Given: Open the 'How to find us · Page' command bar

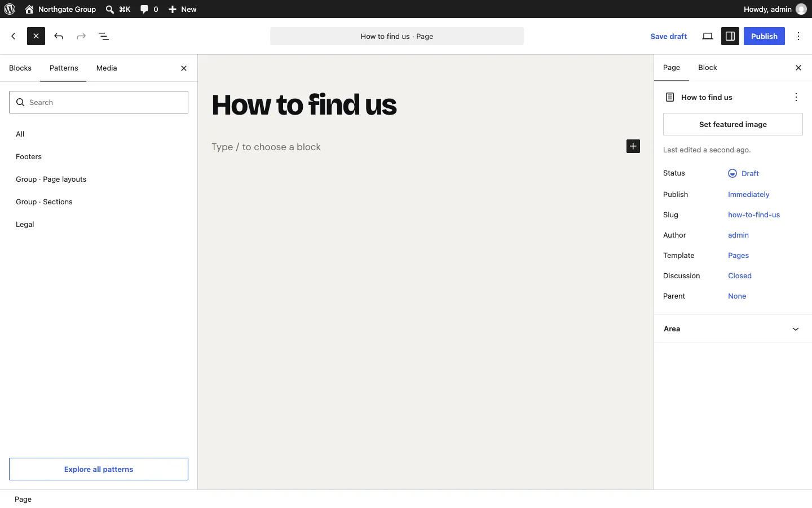Looking at the screenshot, I should [x=397, y=36].
